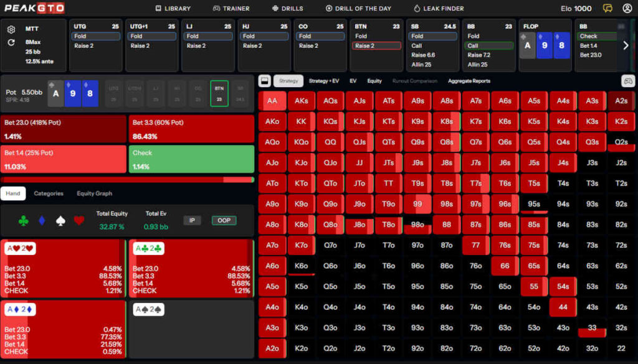Click the refresh icon below settings
This screenshot has width=638, height=364.
tap(11, 42)
